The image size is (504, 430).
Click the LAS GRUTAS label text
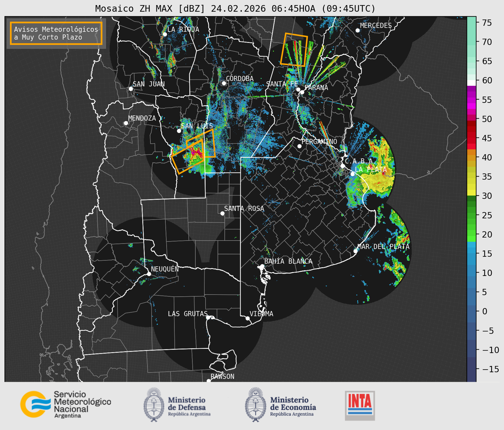188,314
